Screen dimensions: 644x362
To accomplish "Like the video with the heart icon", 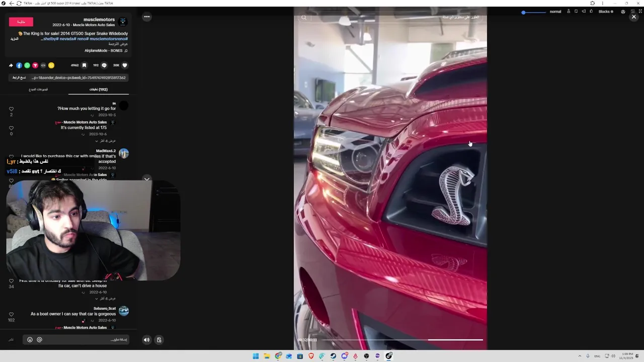I will click(x=125, y=65).
